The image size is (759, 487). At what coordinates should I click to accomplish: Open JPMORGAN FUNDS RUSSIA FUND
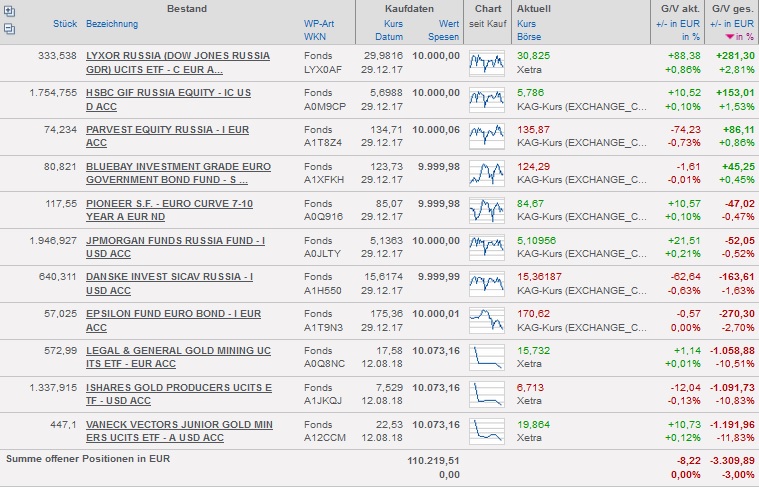(175, 247)
